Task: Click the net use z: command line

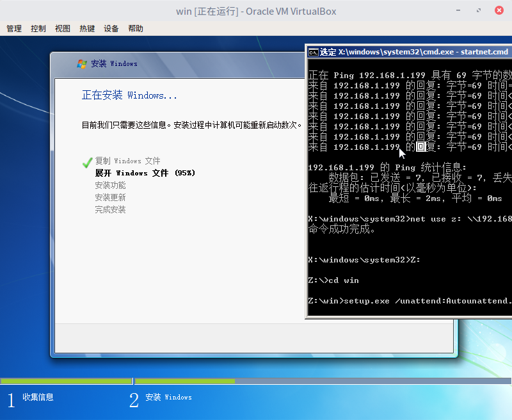Action: (410, 219)
